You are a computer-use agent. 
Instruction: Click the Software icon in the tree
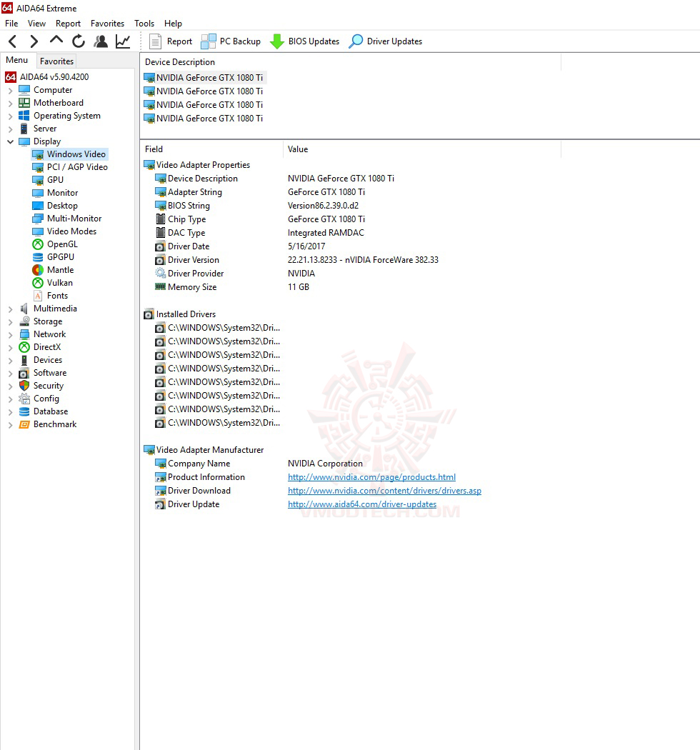coord(24,373)
